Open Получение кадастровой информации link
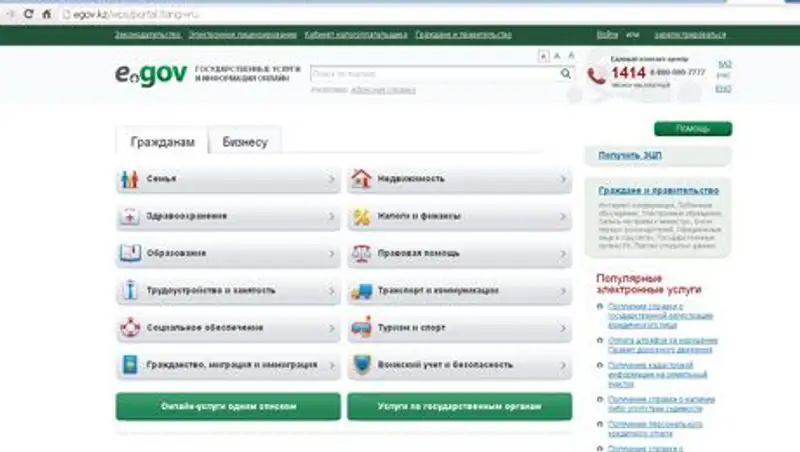Image resolution: width=800 pixels, height=452 pixels. pos(657,374)
